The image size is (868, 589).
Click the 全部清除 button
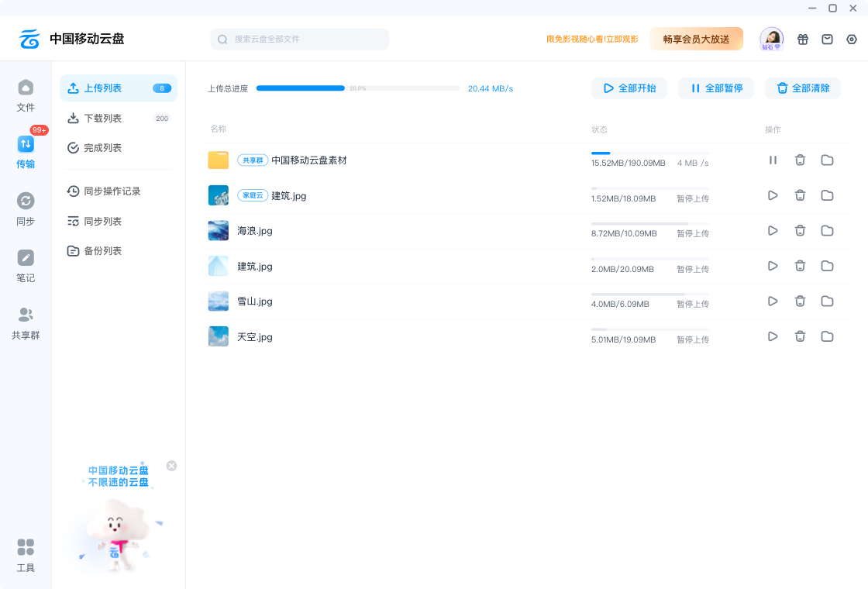tap(803, 88)
